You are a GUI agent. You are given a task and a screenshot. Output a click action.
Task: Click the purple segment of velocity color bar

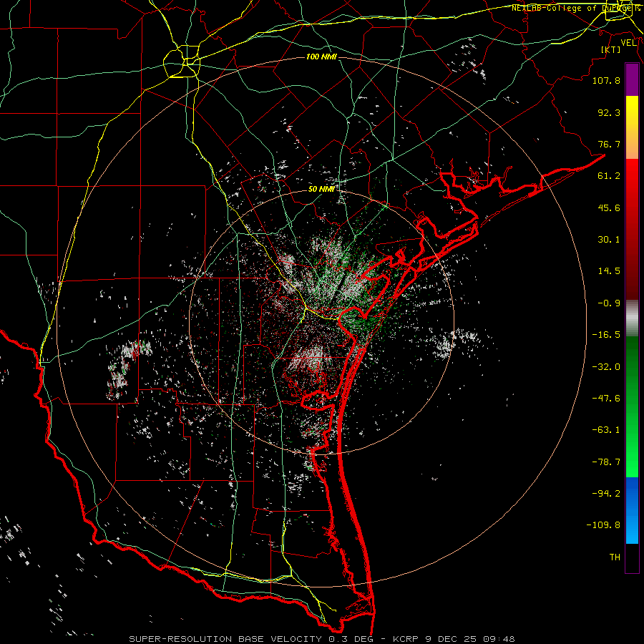point(632,79)
